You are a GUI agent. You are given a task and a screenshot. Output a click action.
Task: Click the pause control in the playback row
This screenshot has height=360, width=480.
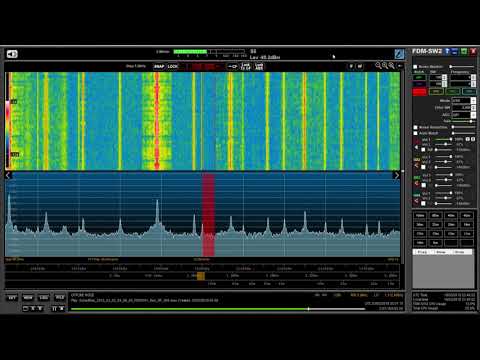tap(54, 309)
